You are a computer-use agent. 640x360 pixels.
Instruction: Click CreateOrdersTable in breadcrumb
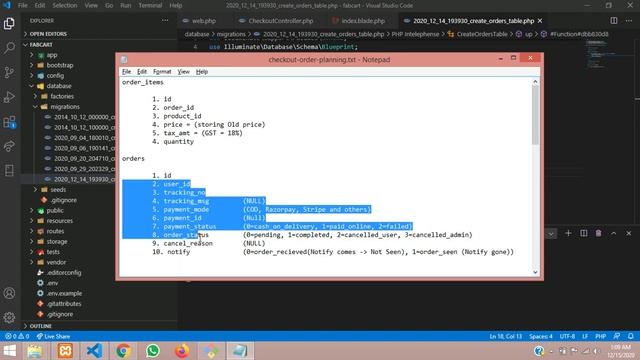click(482, 34)
